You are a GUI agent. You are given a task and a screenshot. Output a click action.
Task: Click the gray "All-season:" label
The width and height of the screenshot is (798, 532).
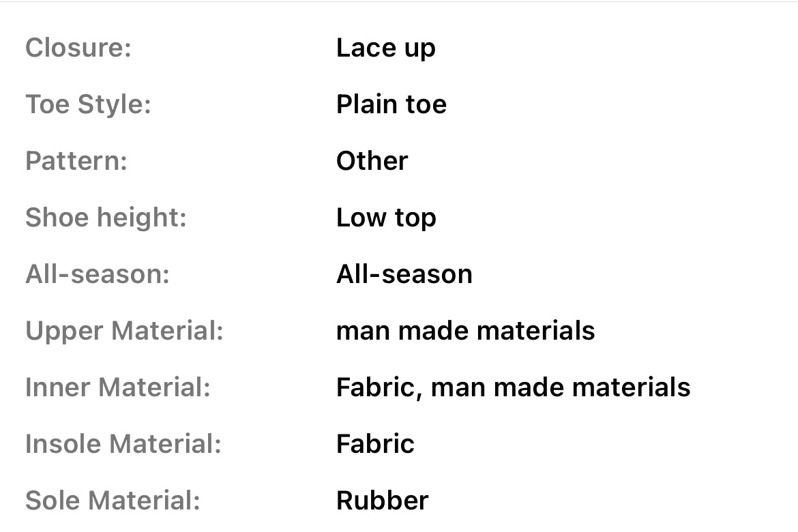pyautogui.click(x=98, y=274)
